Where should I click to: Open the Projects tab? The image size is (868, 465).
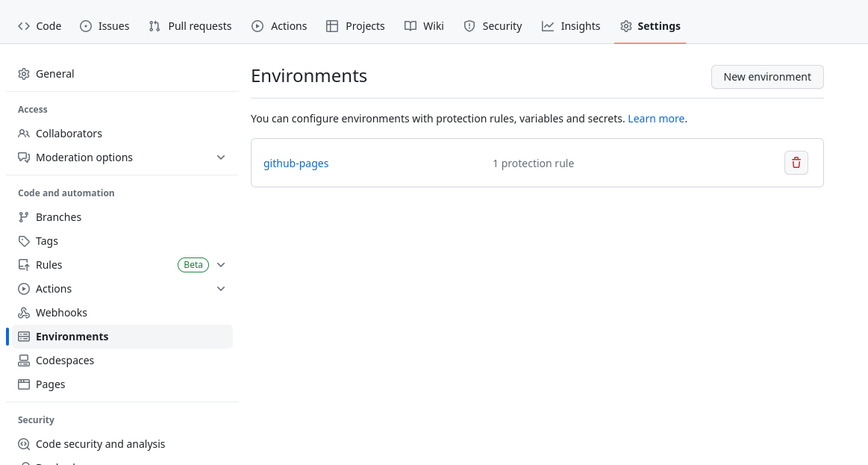click(355, 25)
